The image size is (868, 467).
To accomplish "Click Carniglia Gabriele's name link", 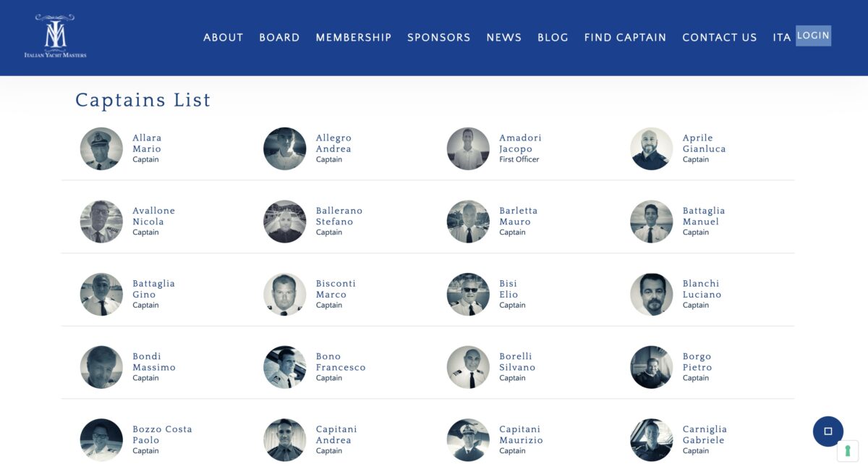I will (704, 434).
